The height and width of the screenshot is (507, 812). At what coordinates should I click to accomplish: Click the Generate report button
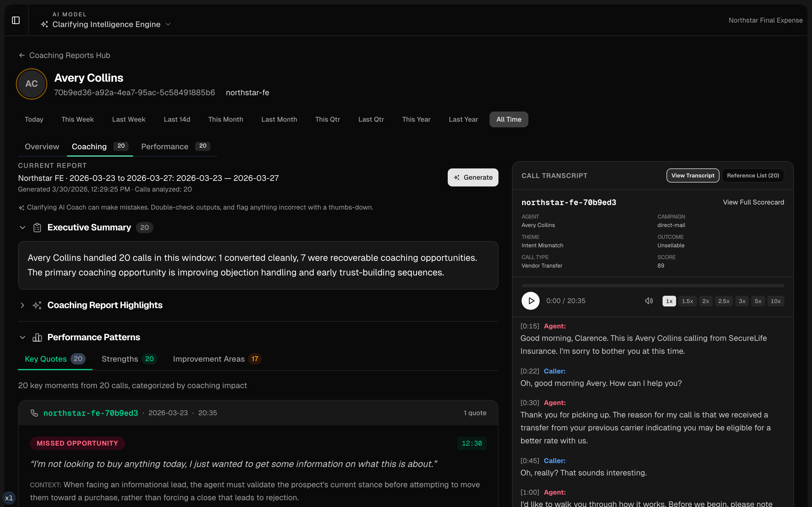point(473,177)
